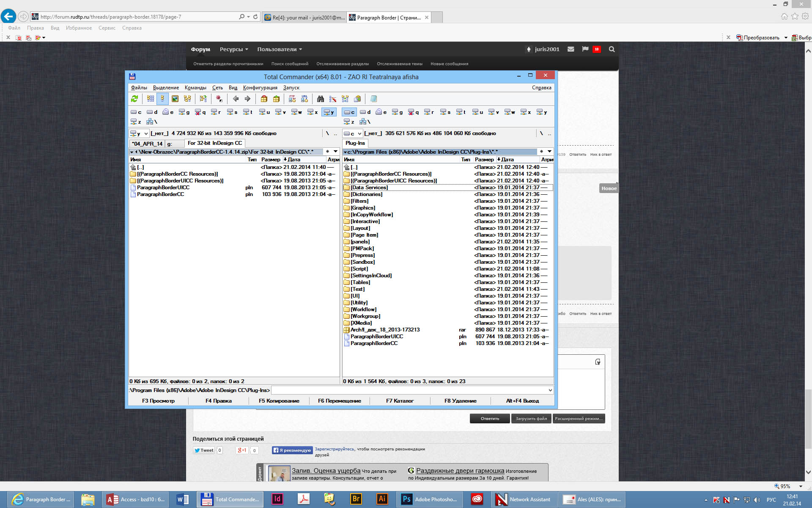Viewport: 812px width, 508px height.
Task: Click F3 Просмотр button
Action: point(158,401)
